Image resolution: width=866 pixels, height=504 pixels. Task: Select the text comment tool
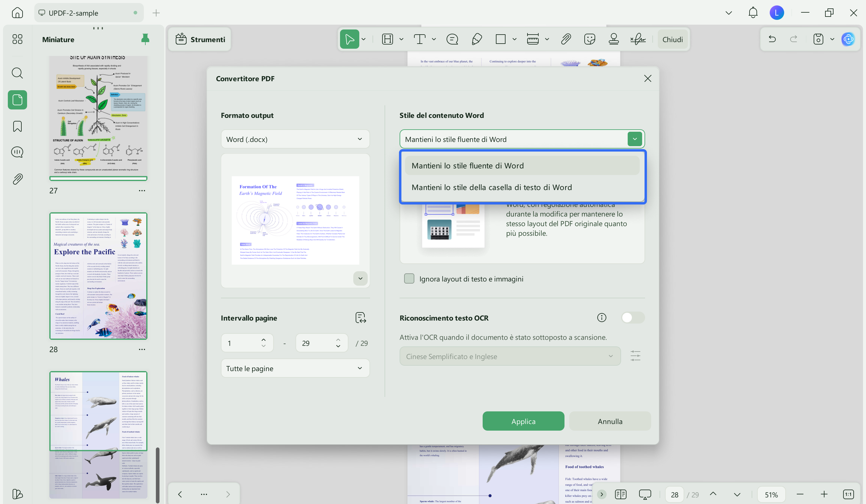[x=419, y=39]
